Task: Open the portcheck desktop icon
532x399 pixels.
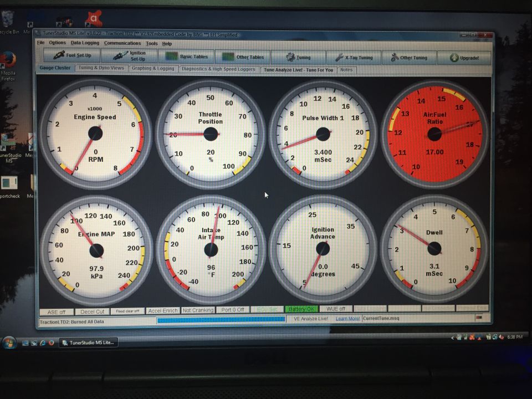Action: [9, 187]
